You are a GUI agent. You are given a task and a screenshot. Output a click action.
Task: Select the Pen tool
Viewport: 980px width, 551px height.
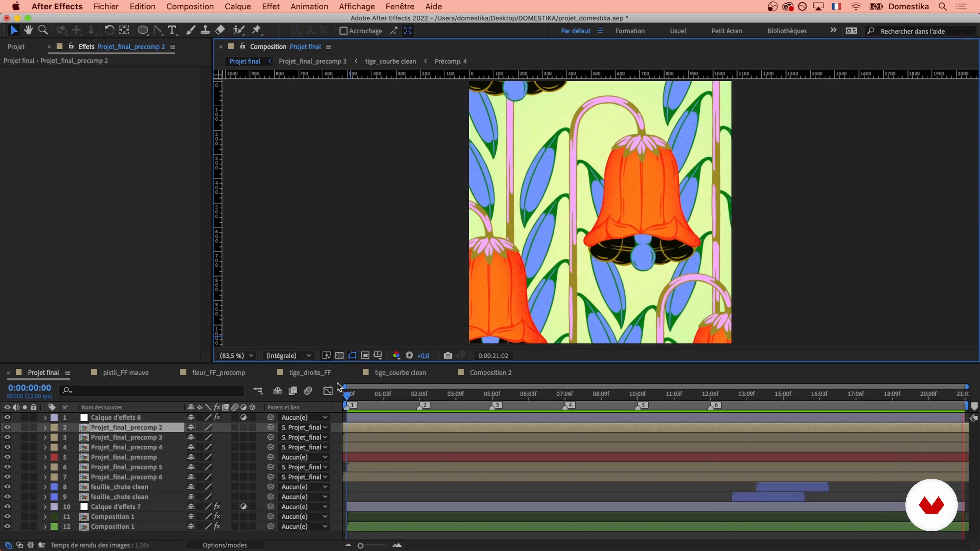[x=158, y=30]
